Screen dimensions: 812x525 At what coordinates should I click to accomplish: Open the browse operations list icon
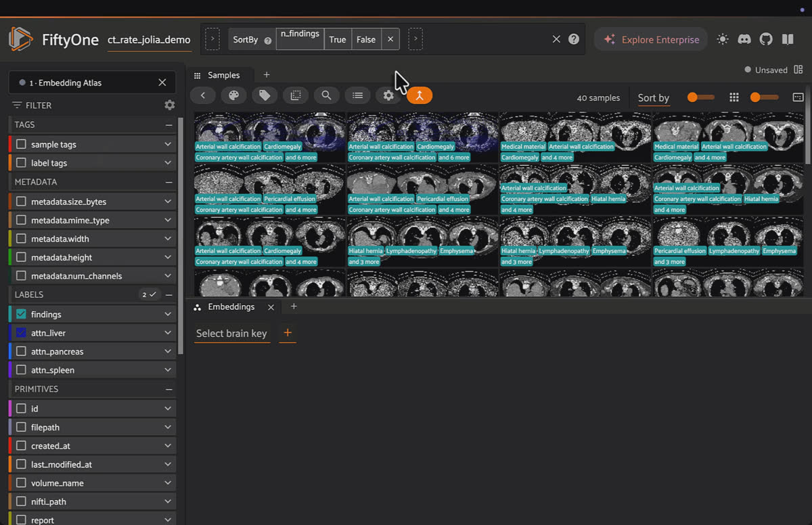tap(357, 95)
